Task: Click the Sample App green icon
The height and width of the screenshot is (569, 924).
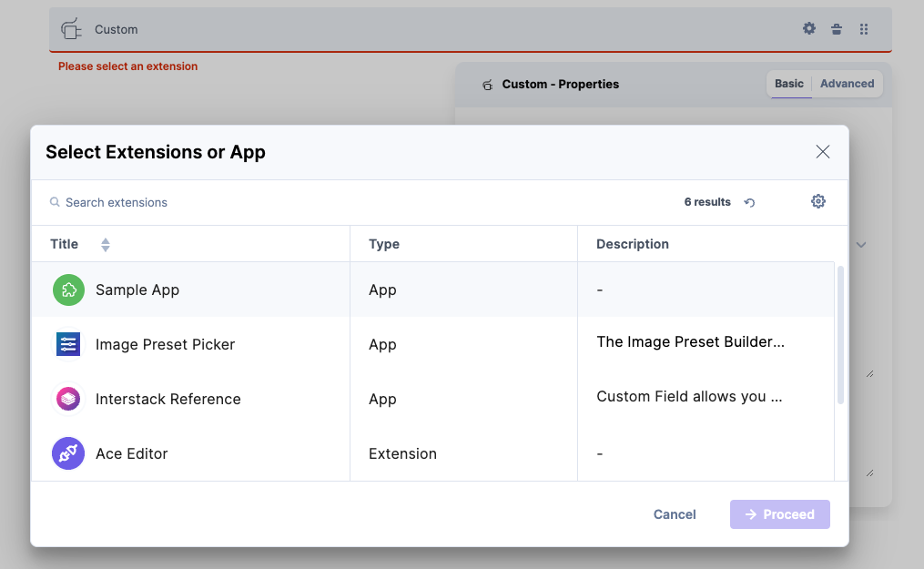Action: (68, 290)
